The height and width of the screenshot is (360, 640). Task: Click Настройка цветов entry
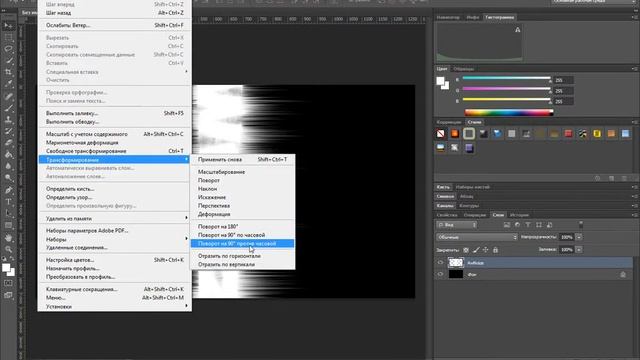[x=115, y=260]
